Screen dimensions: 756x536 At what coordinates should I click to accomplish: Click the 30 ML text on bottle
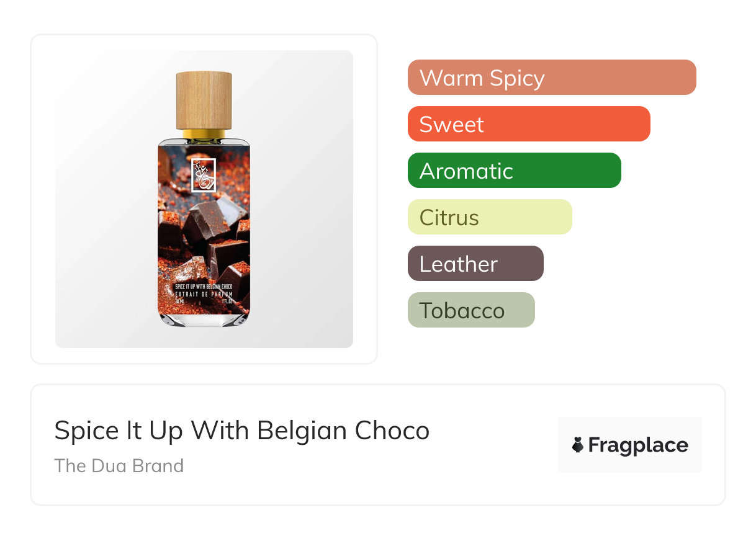point(181,301)
